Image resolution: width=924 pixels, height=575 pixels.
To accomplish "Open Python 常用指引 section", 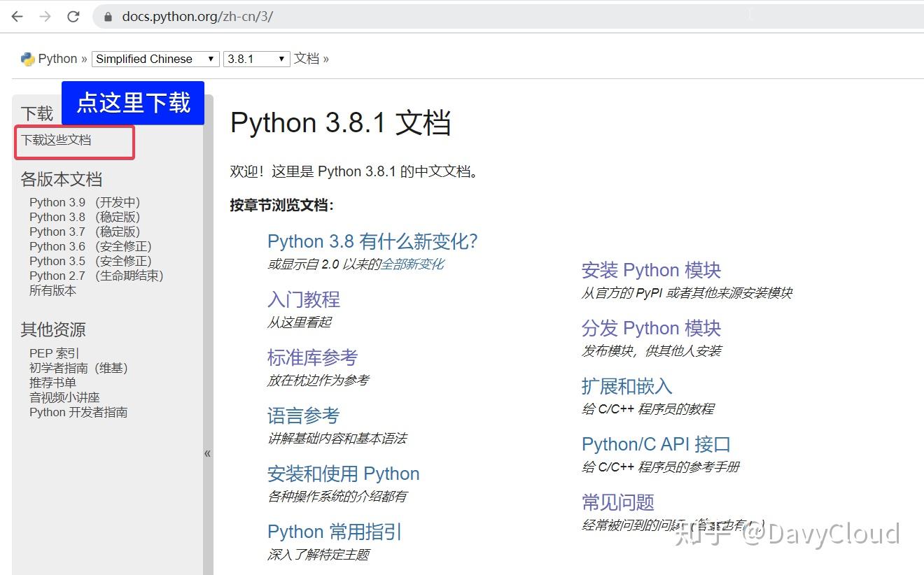I will (x=335, y=532).
